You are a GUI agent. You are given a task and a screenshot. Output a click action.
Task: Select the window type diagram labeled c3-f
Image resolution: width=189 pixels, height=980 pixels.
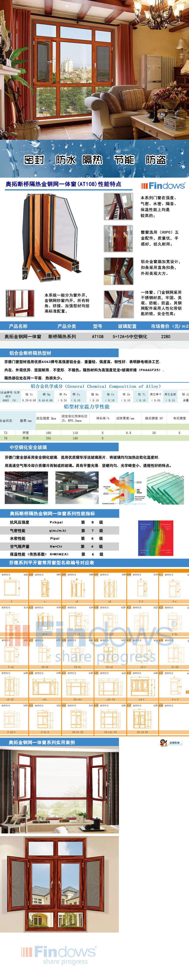click(x=142, y=687)
